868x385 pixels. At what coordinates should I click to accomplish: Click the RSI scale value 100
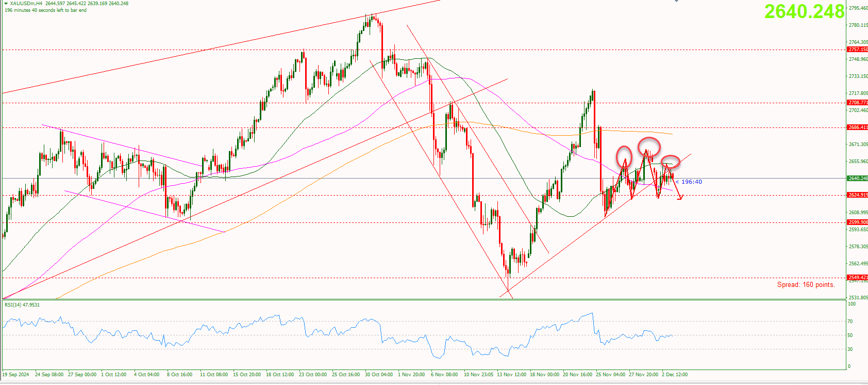pos(852,304)
